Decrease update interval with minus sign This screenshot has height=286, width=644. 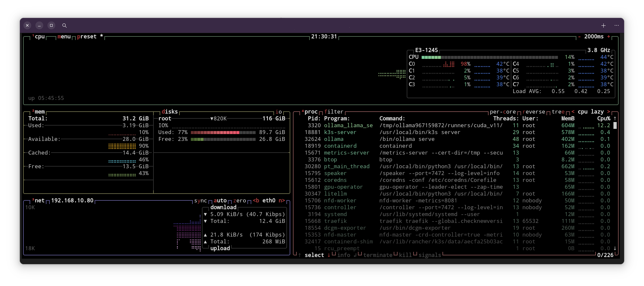click(x=579, y=37)
